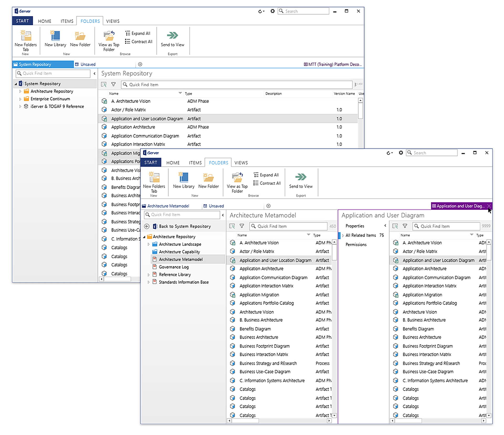Click Send to View in front window
This screenshot has height=435, width=504.
301,180
